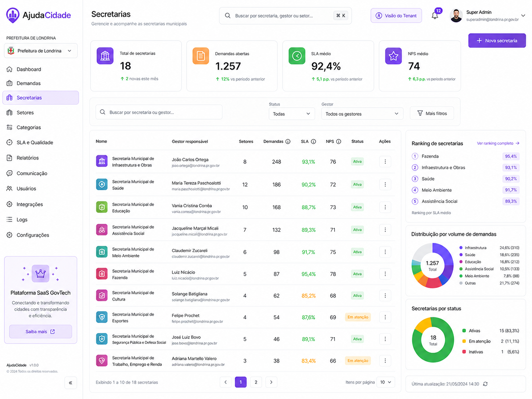Click the Secretaria de Meio Ambiente icon

point(102,252)
